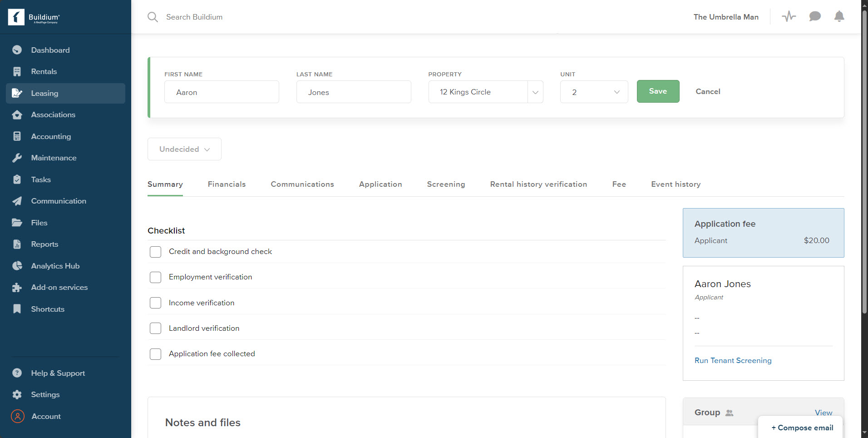868x438 pixels.
Task: Click the First Name input field
Action: [x=222, y=92]
